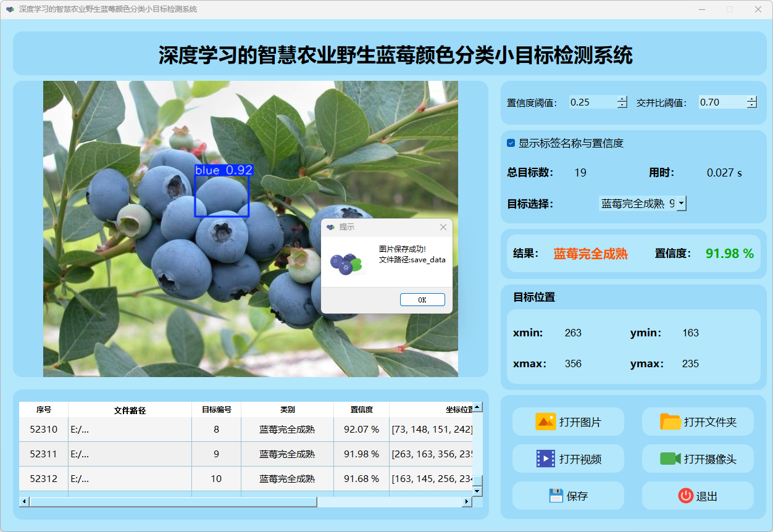This screenshot has height=532, width=773.
Task: Start the webcam with 打开摄像头
Action: 698,459
